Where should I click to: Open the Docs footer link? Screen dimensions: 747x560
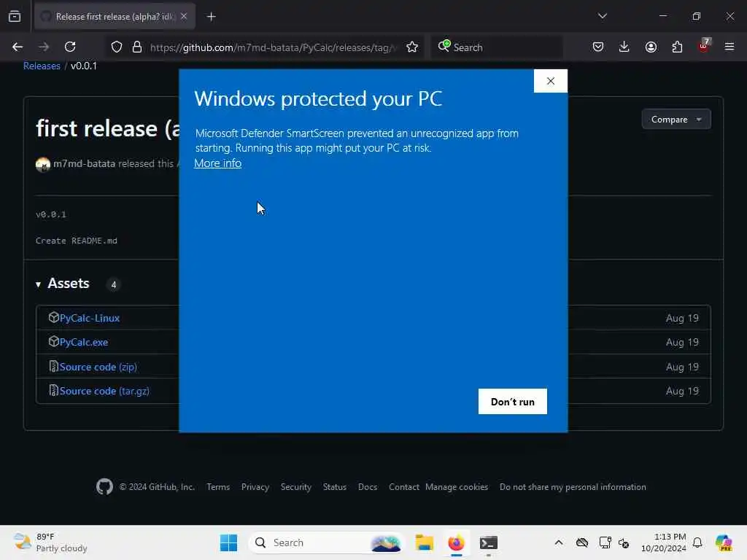(368, 486)
